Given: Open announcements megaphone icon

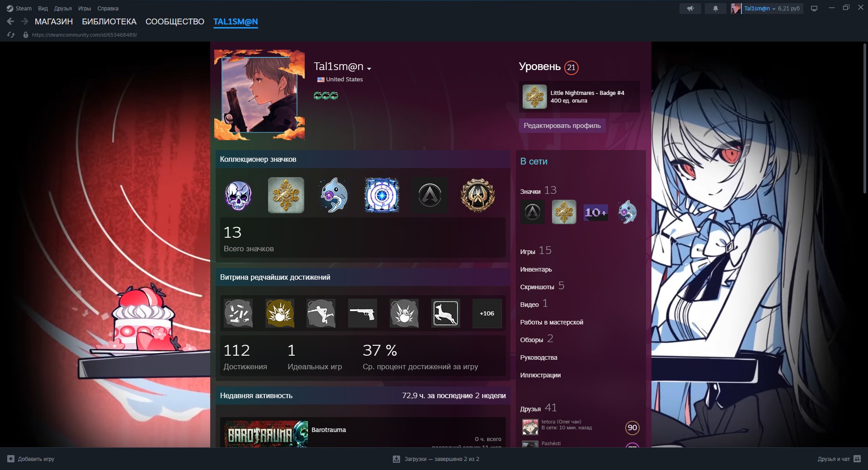Looking at the screenshot, I should (x=690, y=9).
